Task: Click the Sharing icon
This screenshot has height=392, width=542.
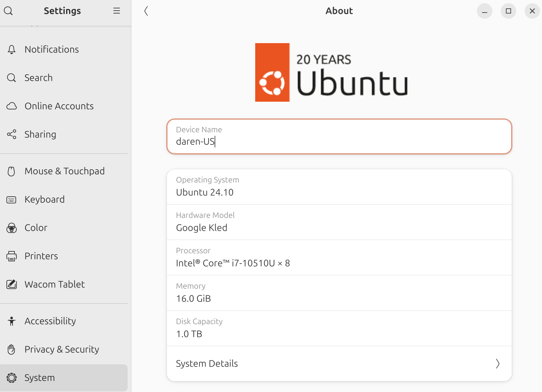Action: pyautogui.click(x=12, y=135)
